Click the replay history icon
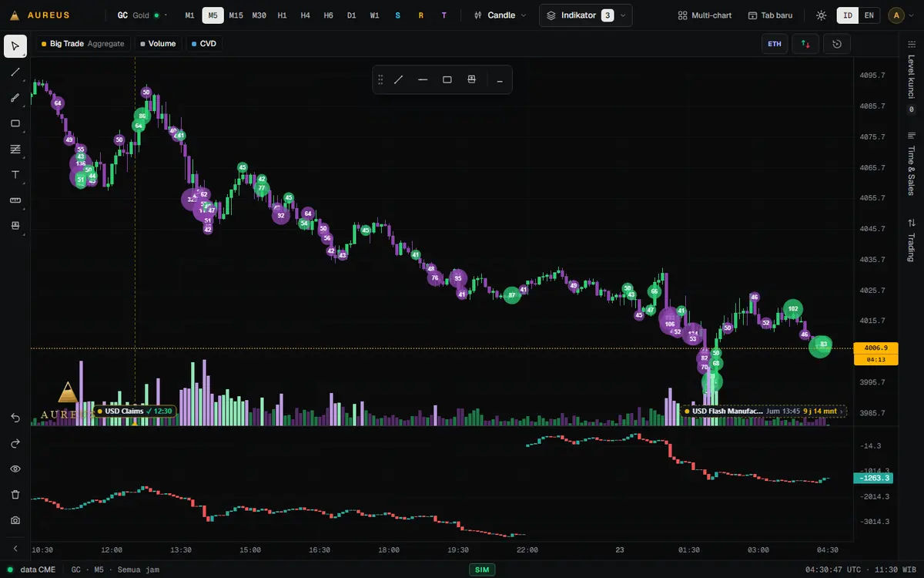Viewport: 924px width, 578px height. [837, 44]
